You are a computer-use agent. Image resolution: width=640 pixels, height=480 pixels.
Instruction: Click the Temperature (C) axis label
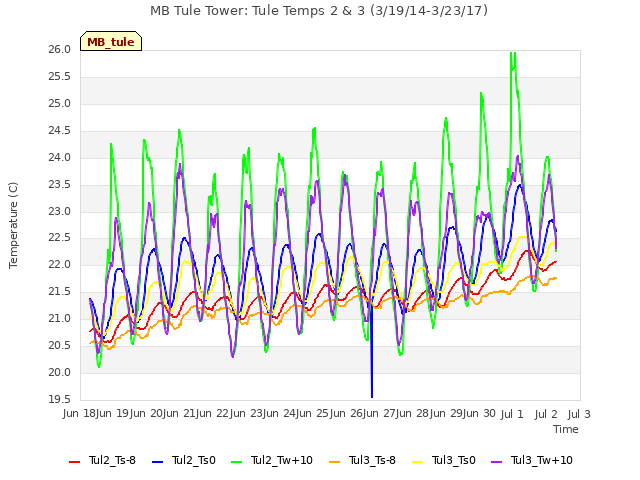(13, 225)
